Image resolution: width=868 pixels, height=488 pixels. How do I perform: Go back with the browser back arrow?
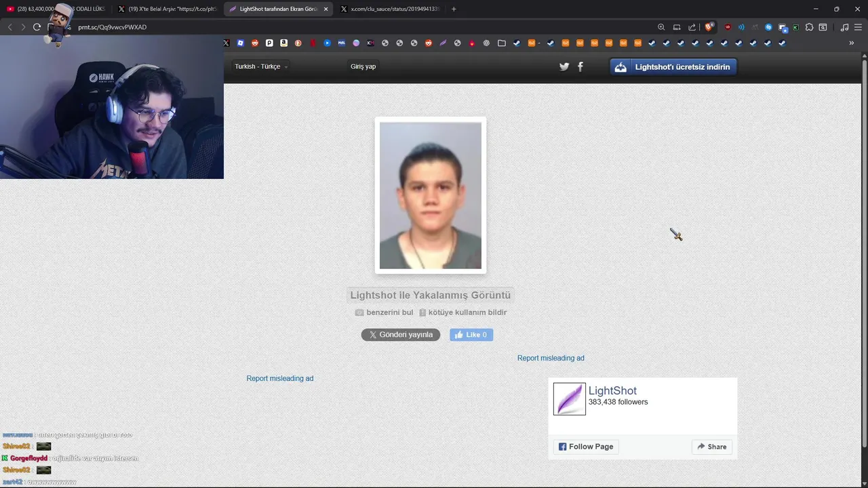[9, 27]
